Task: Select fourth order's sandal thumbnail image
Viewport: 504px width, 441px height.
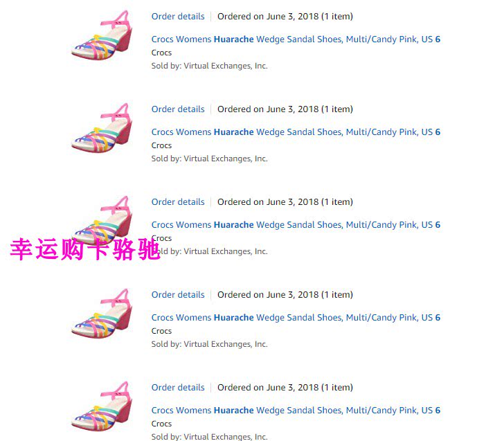Action: tap(102, 314)
